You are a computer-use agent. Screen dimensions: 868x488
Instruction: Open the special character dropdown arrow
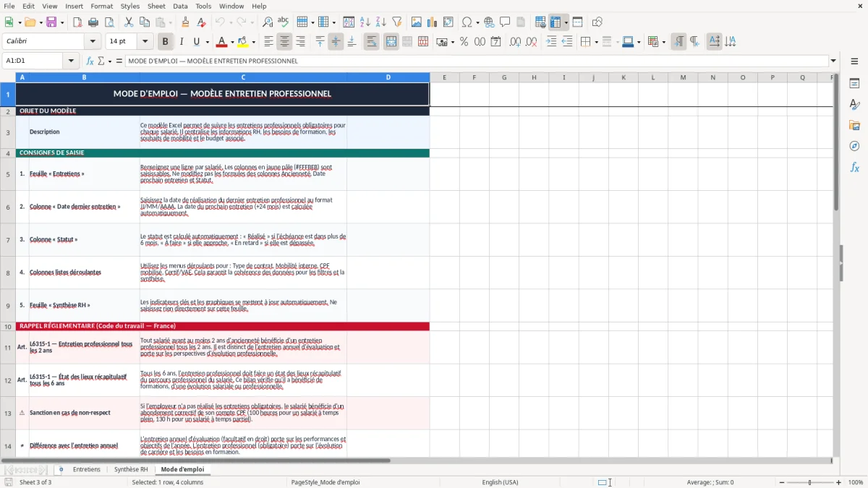coord(477,22)
